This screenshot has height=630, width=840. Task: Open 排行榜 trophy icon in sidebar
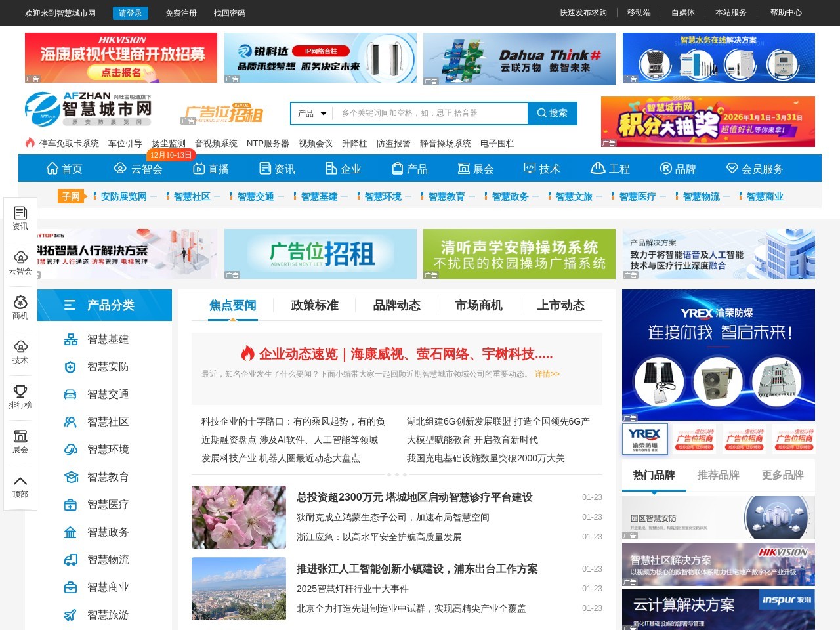coord(20,392)
